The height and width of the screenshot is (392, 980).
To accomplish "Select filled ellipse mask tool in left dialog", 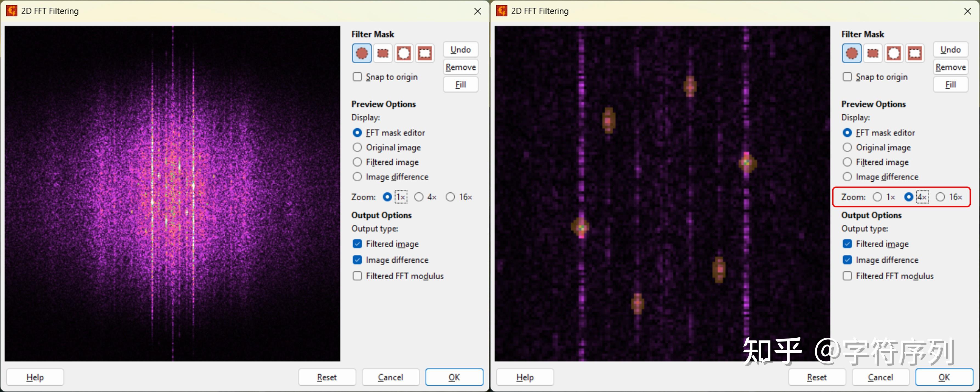I will pos(361,53).
